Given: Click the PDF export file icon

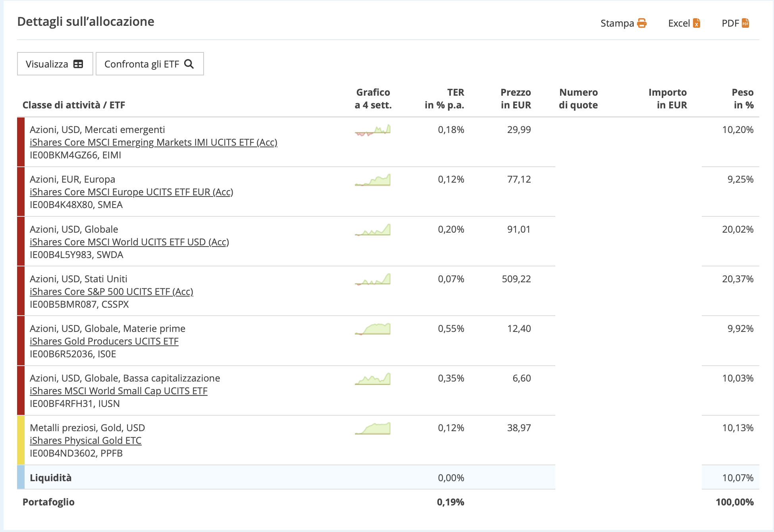Looking at the screenshot, I should click(x=745, y=23).
